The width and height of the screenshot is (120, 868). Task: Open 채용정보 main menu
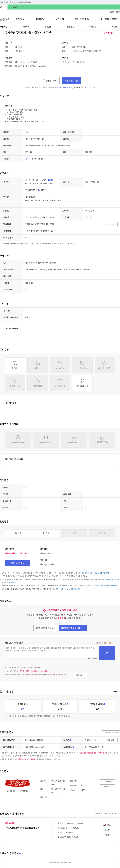tap(20, 19)
